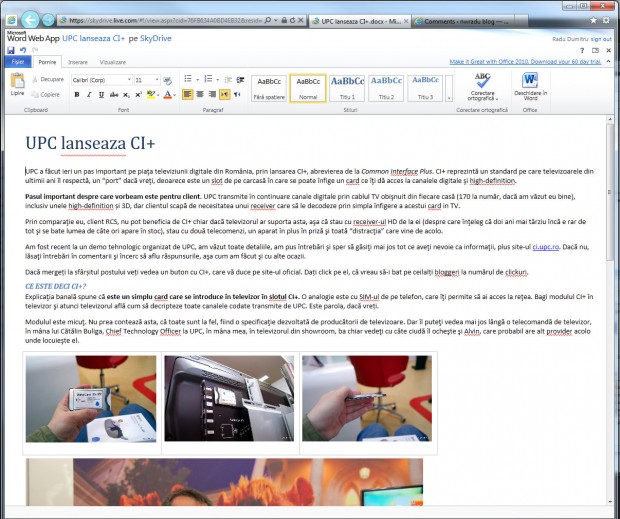Viewport: 620px width, 519px height.
Task: Insert a numbered list
Action: click(208, 79)
